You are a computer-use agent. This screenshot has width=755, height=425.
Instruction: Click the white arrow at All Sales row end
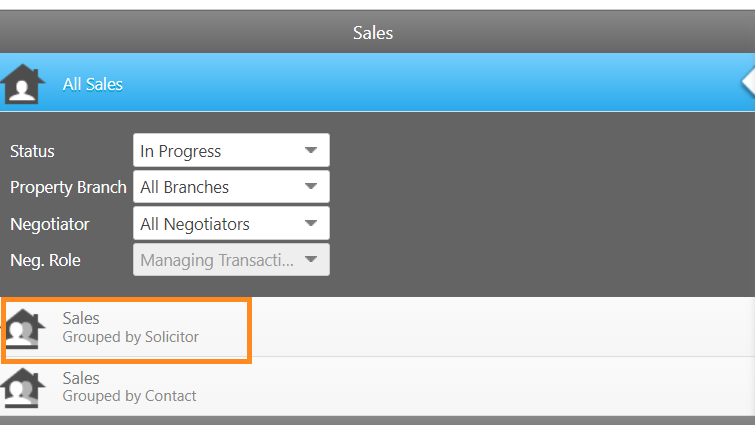(x=748, y=82)
